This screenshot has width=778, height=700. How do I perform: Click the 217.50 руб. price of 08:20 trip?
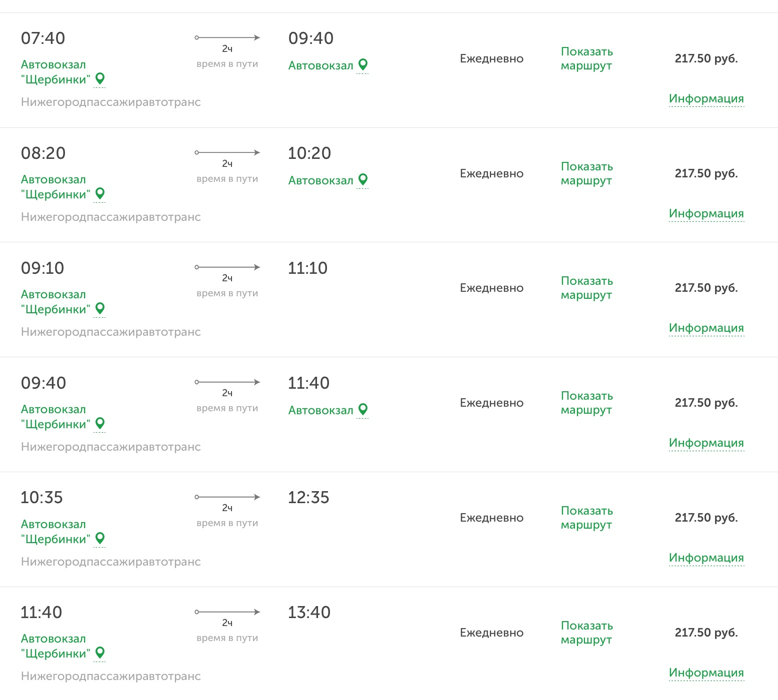point(706,173)
